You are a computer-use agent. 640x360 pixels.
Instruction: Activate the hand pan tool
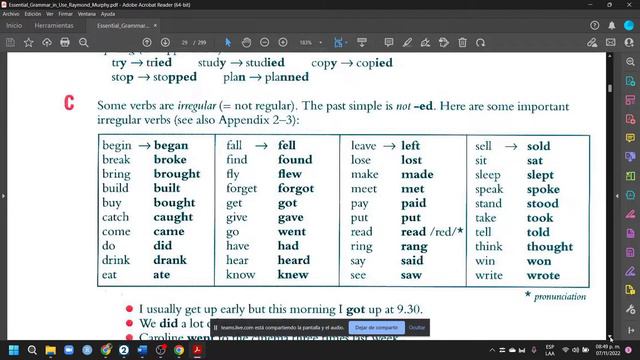(246, 42)
